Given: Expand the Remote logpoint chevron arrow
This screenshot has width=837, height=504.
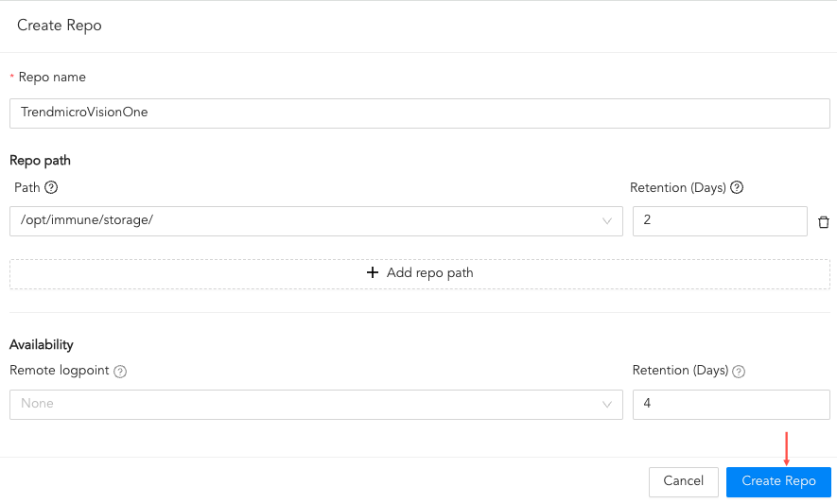Looking at the screenshot, I should click(x=606, y=405).
